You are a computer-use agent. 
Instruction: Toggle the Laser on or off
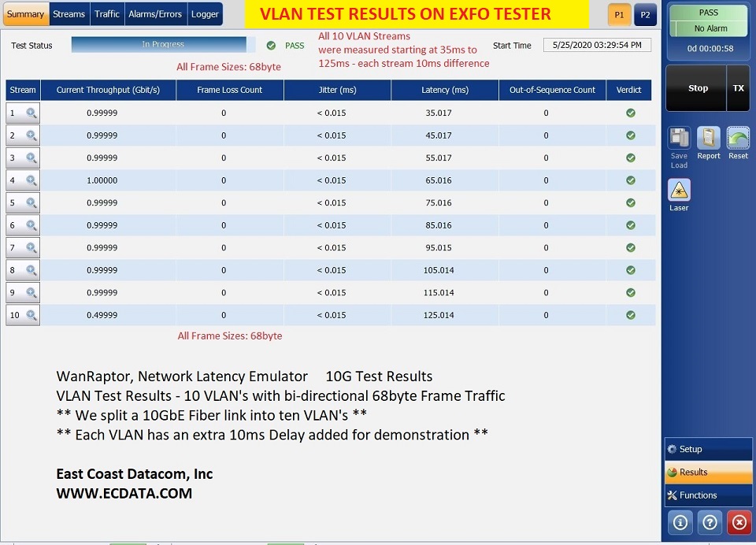[679, 189]
